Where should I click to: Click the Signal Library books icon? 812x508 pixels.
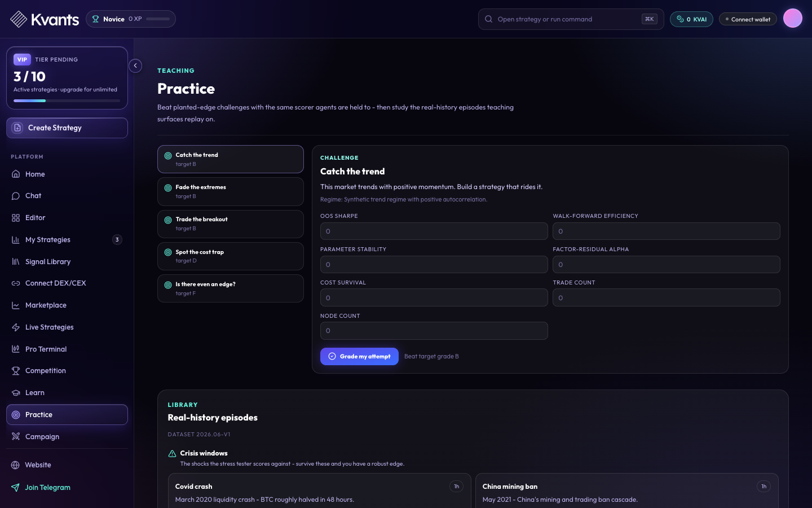(x=16, y=261)
